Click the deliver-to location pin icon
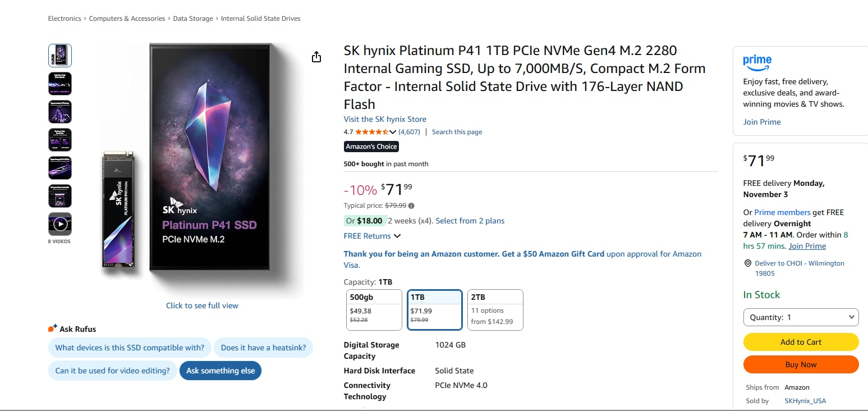 coord(748,263)
